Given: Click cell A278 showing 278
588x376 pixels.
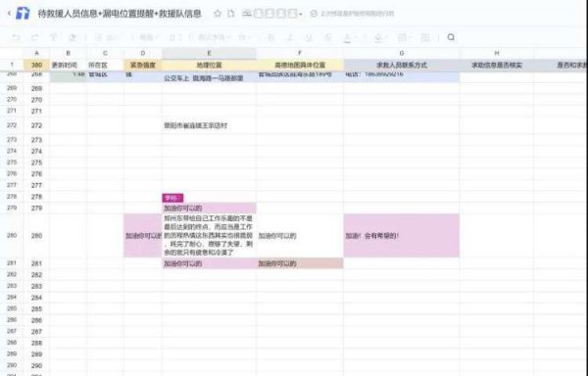Looking at the screenshot, I should click(36, 197).
